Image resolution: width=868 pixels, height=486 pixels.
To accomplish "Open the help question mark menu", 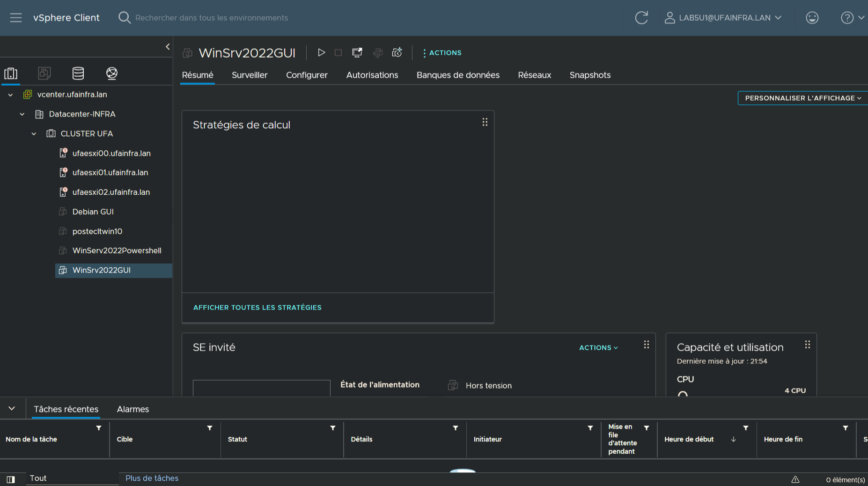I will (852, 18).
